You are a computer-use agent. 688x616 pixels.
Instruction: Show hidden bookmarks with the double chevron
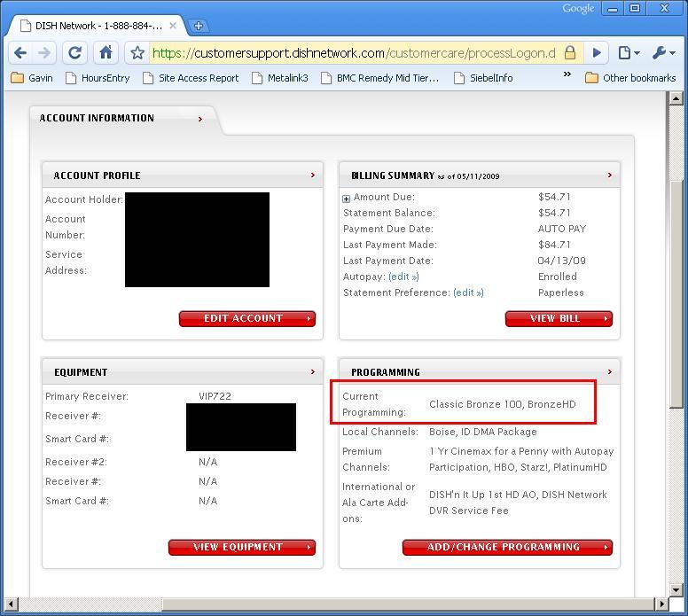(567, 74)
